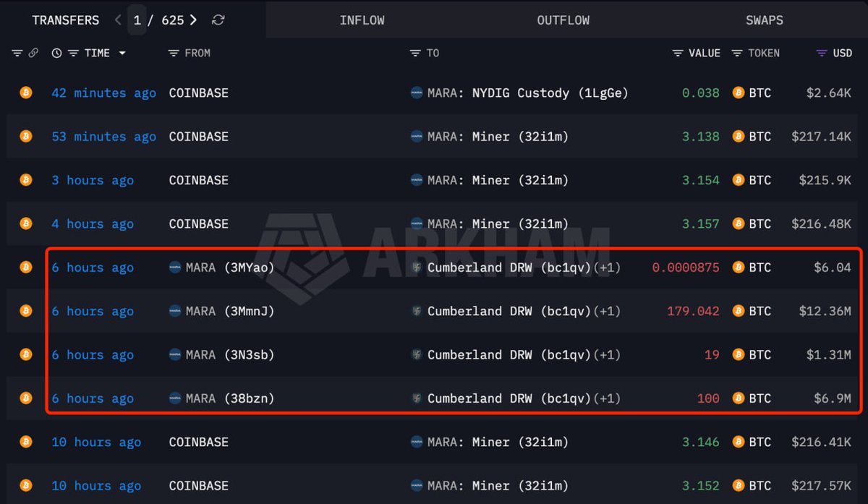Click the Bitcoin icon on the 42 minutes ago row
The image size is (868, 504).
[x=26, y=93]
